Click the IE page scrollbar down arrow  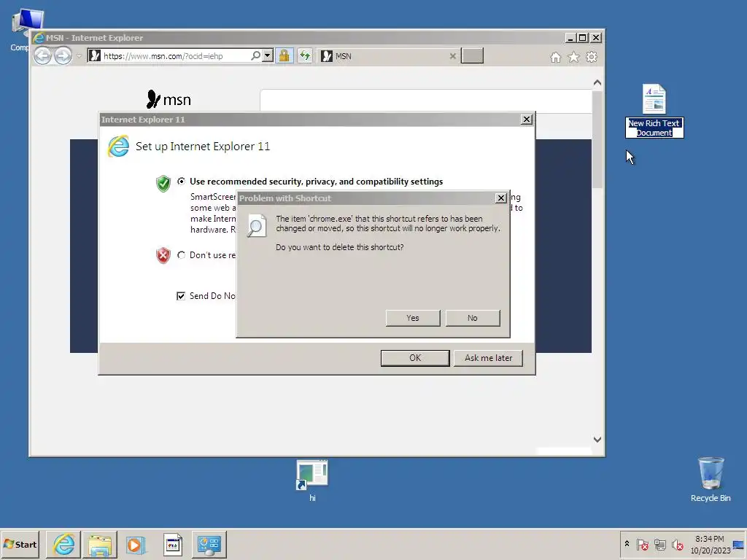pyautogui.click(x=597, y=440)
